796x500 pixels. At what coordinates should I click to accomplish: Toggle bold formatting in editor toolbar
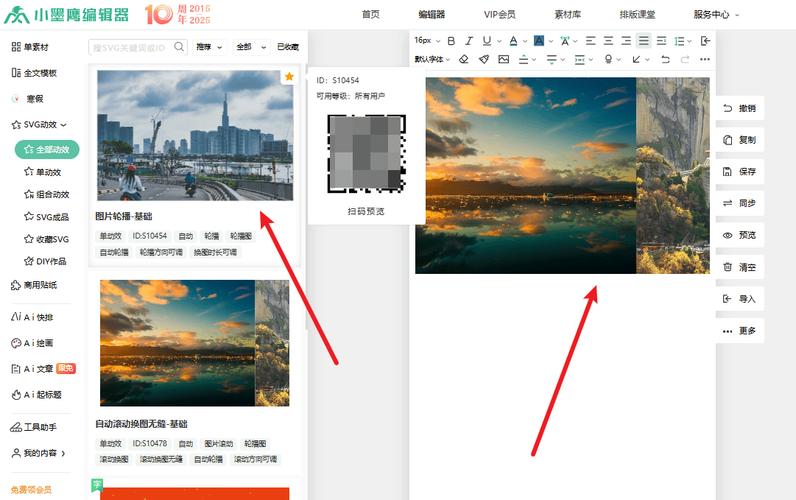[x=451, y=41]
